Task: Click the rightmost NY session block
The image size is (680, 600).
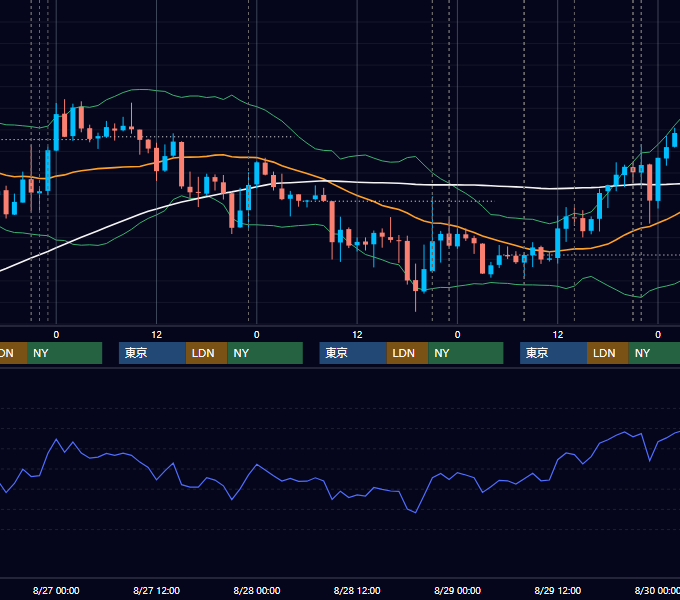Action: pyautogui.click(x=654, y=353)
